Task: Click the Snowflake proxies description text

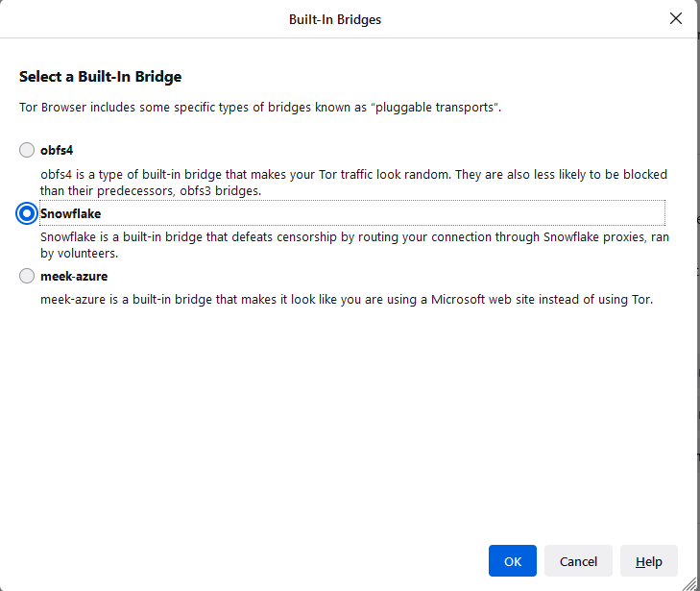Action: pos(354,245)
